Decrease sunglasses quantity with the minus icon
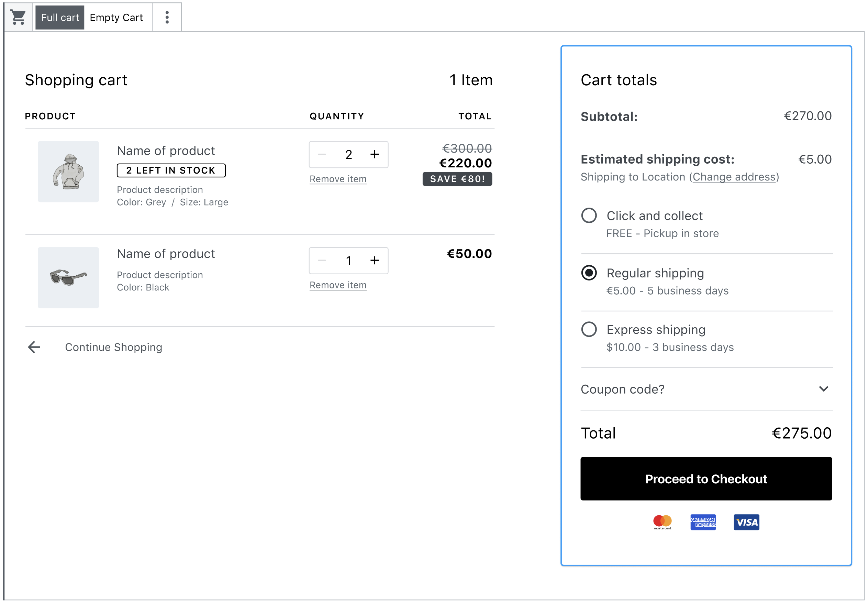This screenshot has width=868, height=605. tap(322, 261)
